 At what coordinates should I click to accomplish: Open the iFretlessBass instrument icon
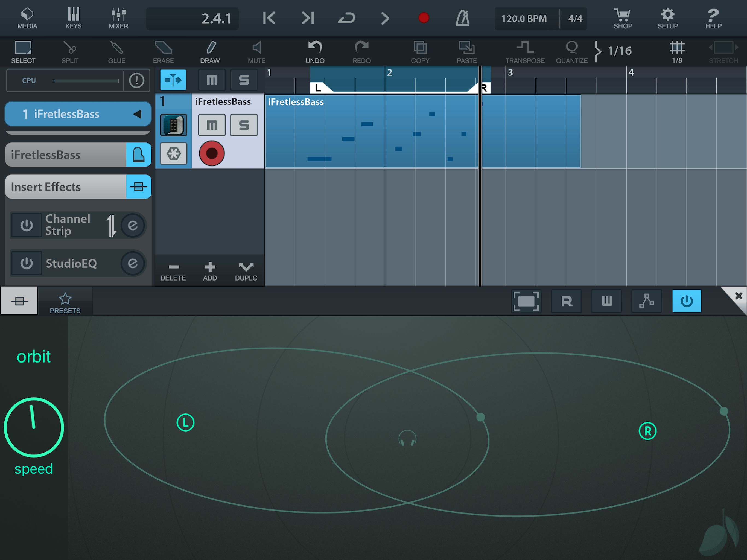[173, 125]
